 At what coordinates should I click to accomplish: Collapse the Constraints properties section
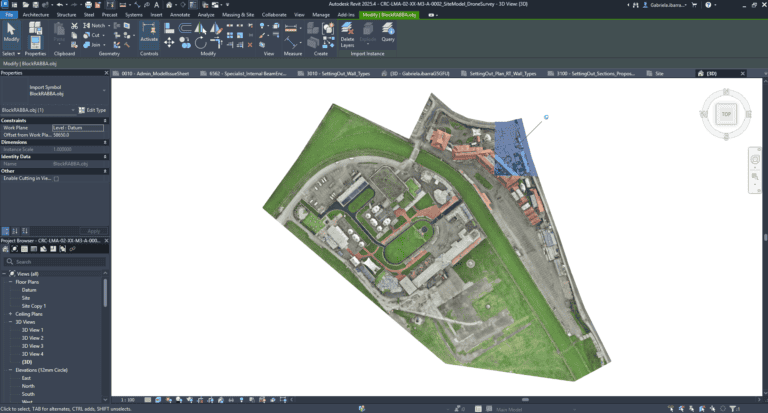(105, 121)
